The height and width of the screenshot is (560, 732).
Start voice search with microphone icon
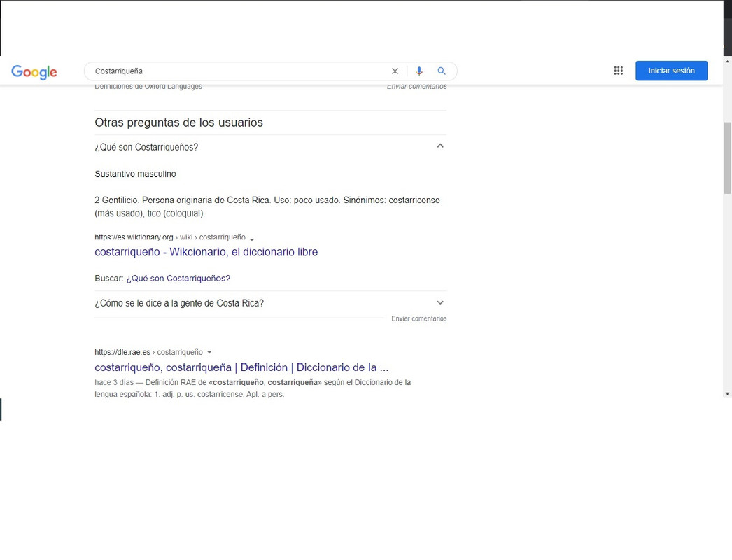pyautogui.click(x=419, y=71)
